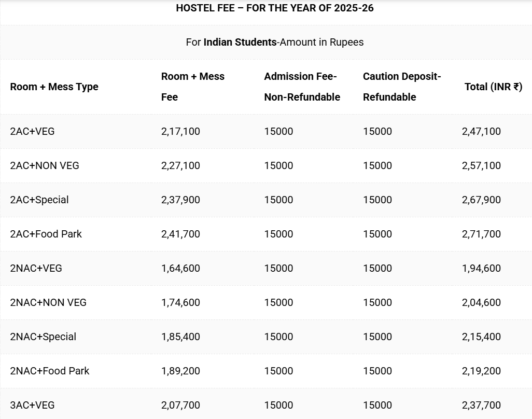
Task: Select the '2NAC+NON VEG' row label
Action: point(48,303)
